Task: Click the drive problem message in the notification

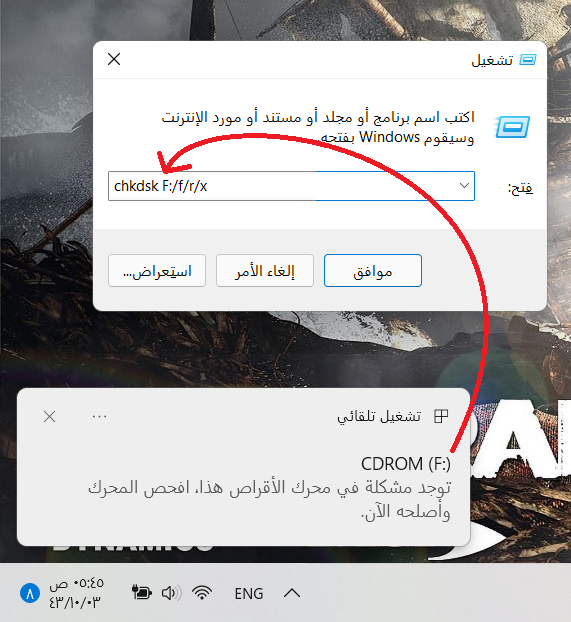Action: (x=269, y=500)
